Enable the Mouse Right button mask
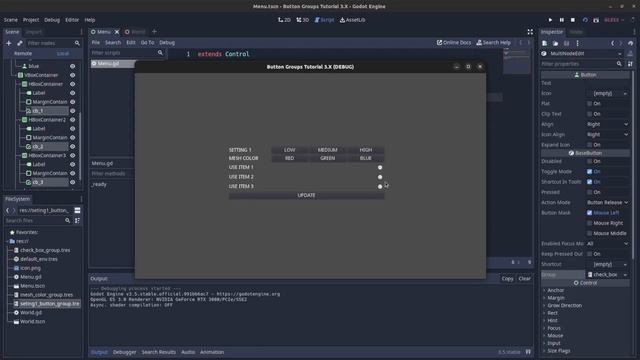The height and width of the screenshot is (360, 640). [x=589, y=223]
